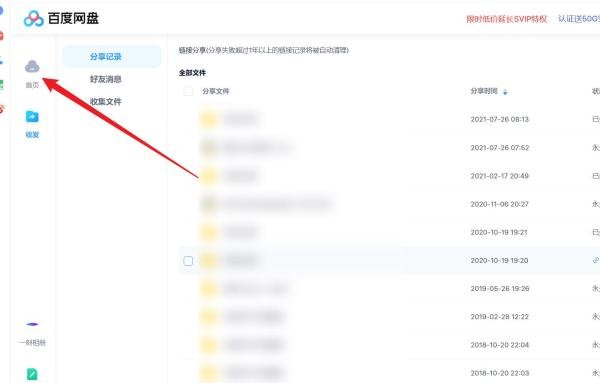The width and height of the screenshot is (600, 383).
Task: Open the green note icon at sidebar bottom
Action: (x=32, y=374)
